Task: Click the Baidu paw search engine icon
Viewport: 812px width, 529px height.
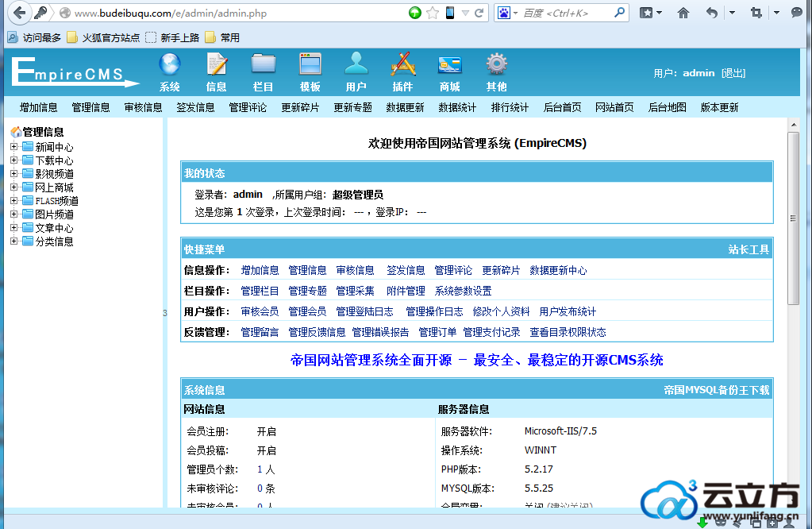Action: click(504, 13)
